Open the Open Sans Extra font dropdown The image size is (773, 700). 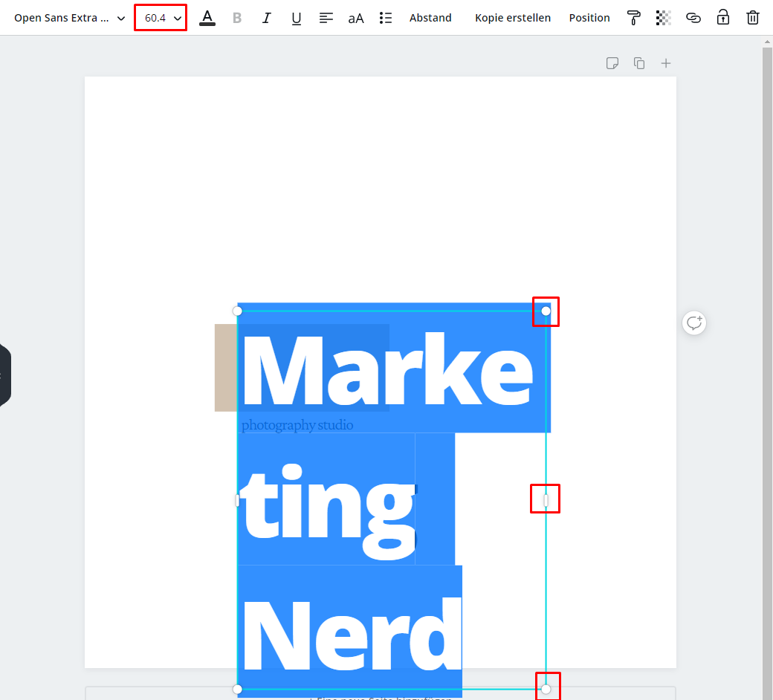coord(69,18)
